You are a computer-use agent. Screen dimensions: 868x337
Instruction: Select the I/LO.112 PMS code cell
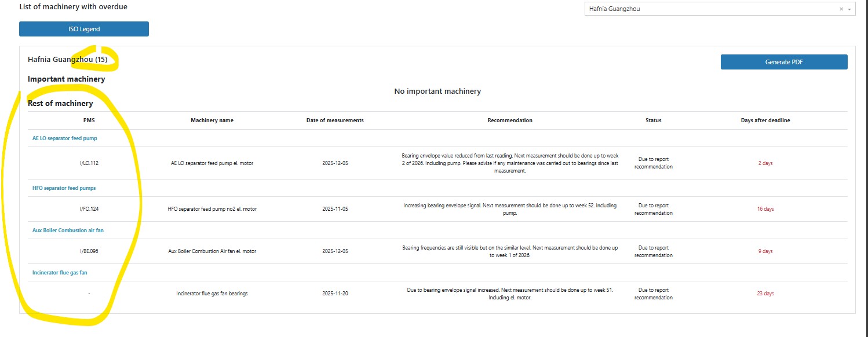89,163
